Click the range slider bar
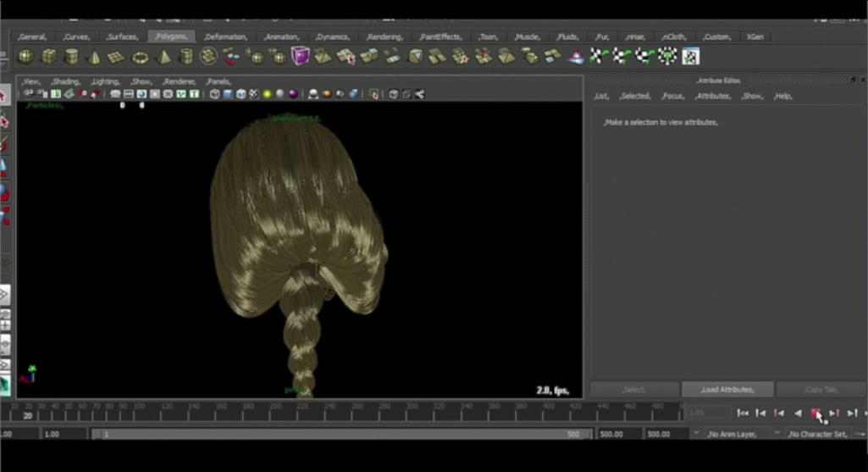 click(x=339, y=434)
